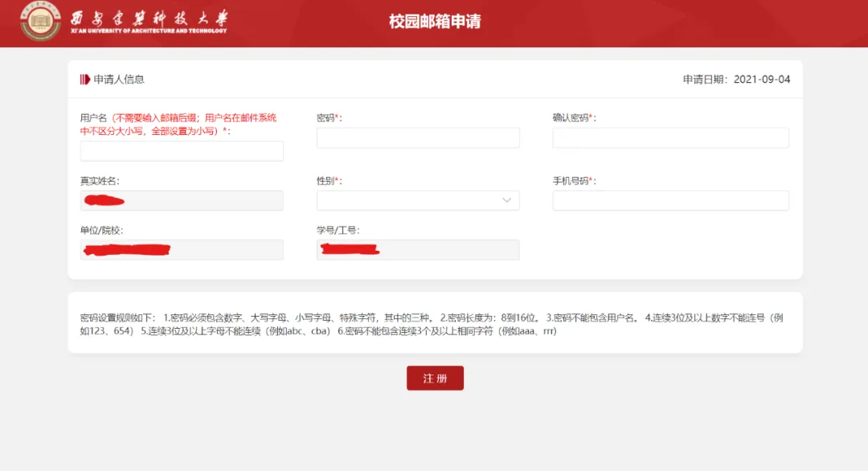
Task: Click the chevron arrow in the 性别 box
Action: tap(507, 200)
